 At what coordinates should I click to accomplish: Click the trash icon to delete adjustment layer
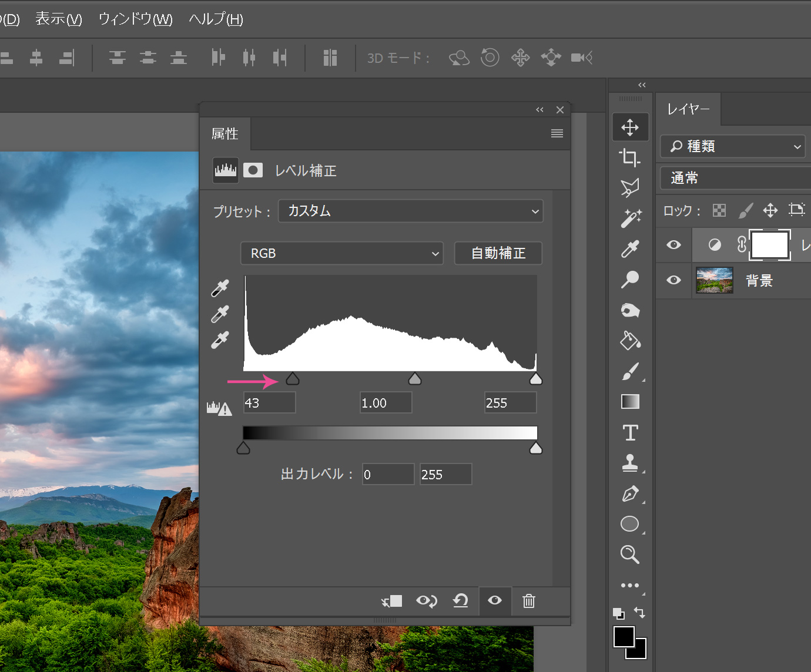tap(528, 601)
